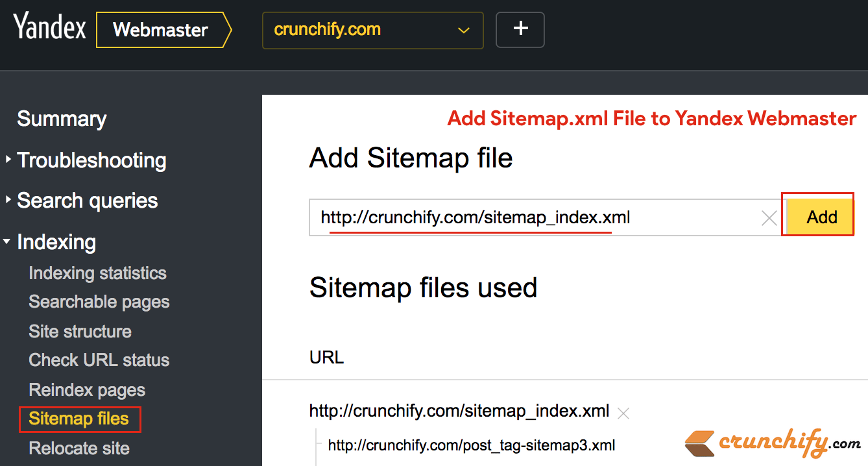
Task: Click the Webmaster header button
Action: click(x=163, y=30)
